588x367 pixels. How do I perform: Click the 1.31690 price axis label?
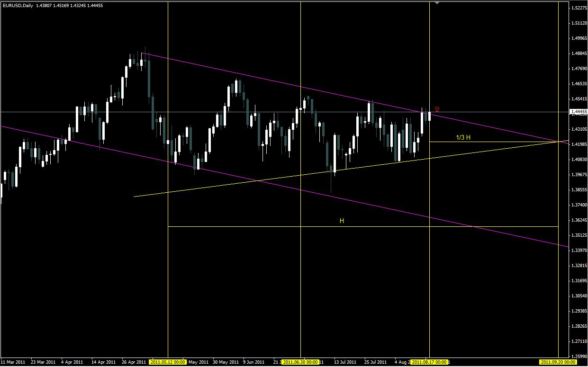point(579,281)
